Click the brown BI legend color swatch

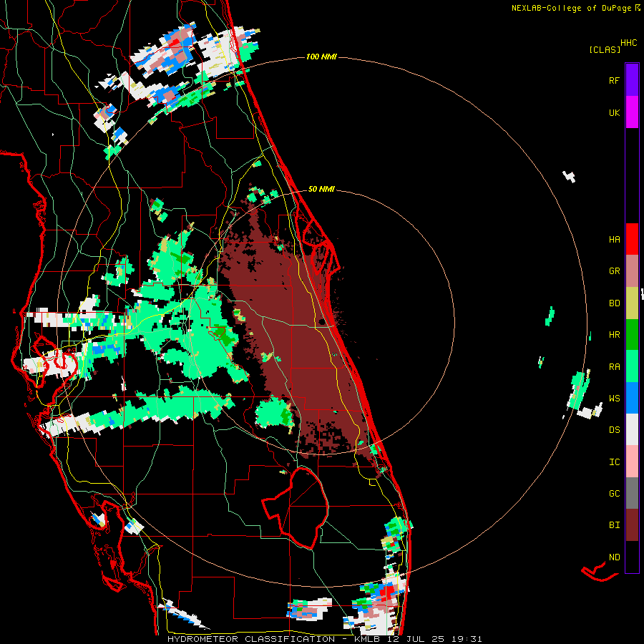click(632, 525)
